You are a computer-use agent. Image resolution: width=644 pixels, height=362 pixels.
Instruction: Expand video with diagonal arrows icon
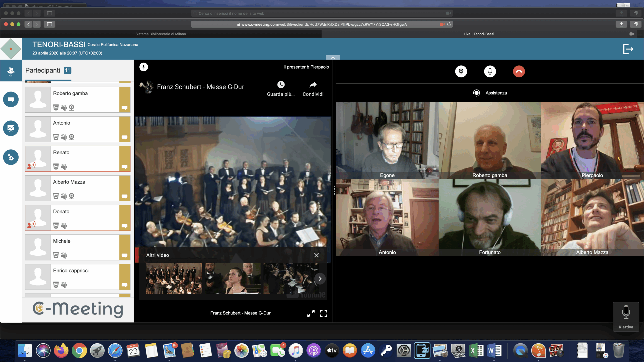311,313
